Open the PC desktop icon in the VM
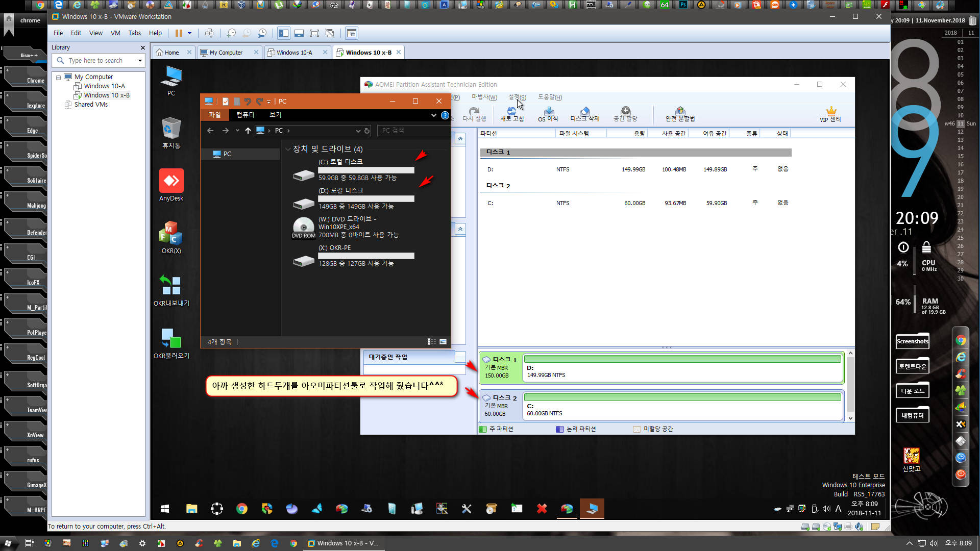 [171, 80]
